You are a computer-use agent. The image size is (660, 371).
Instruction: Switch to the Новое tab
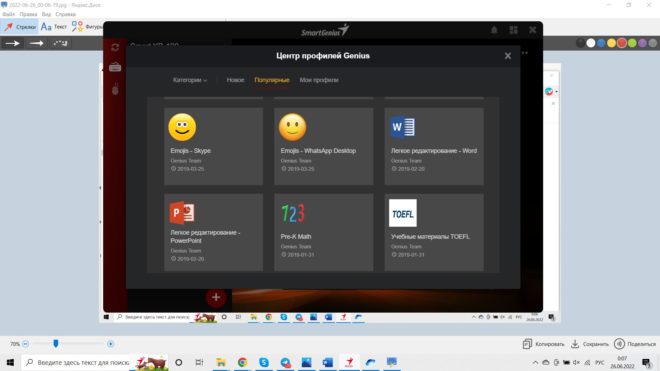click(x=235, y=80)
